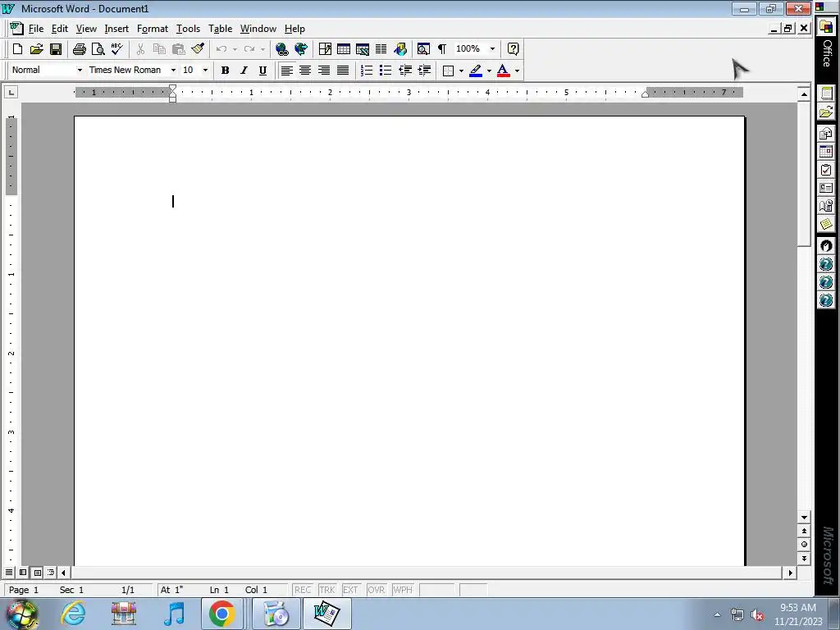Open the File menu
Image resolution: width=840 pixels, height=630 pixels.
point(36,29)
